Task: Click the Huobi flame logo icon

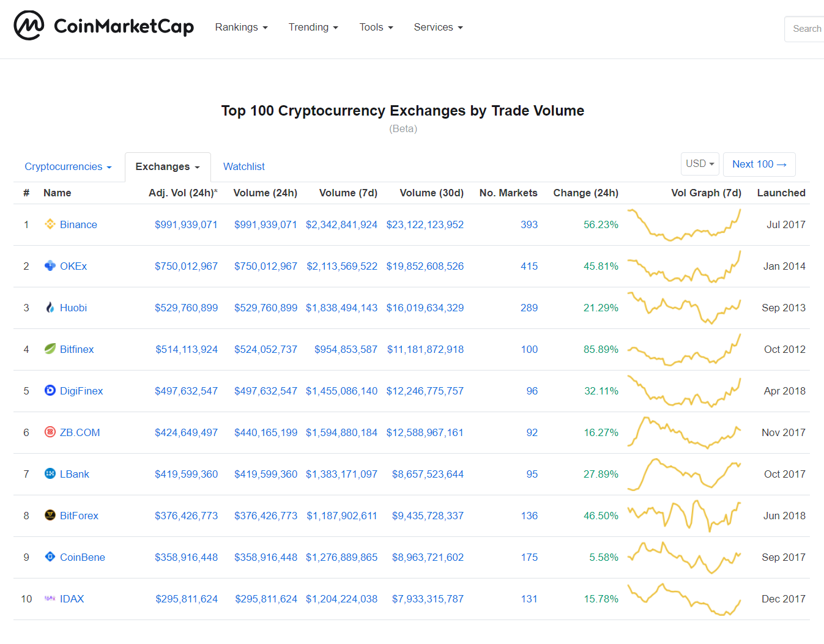Action: tap(50, 308)
